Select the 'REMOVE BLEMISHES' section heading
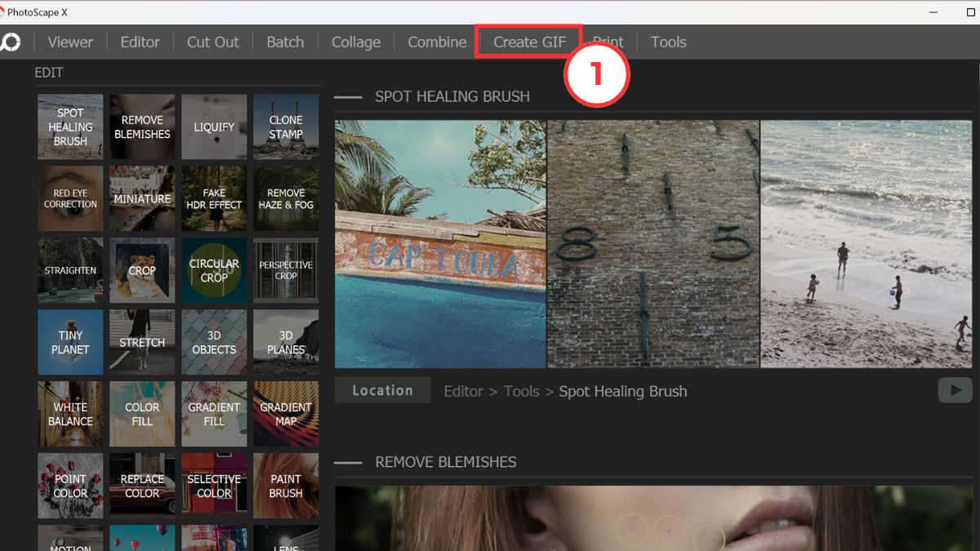The width and height of the screenshot is (980, 551). pyautogui.click(x=446, y=462)
